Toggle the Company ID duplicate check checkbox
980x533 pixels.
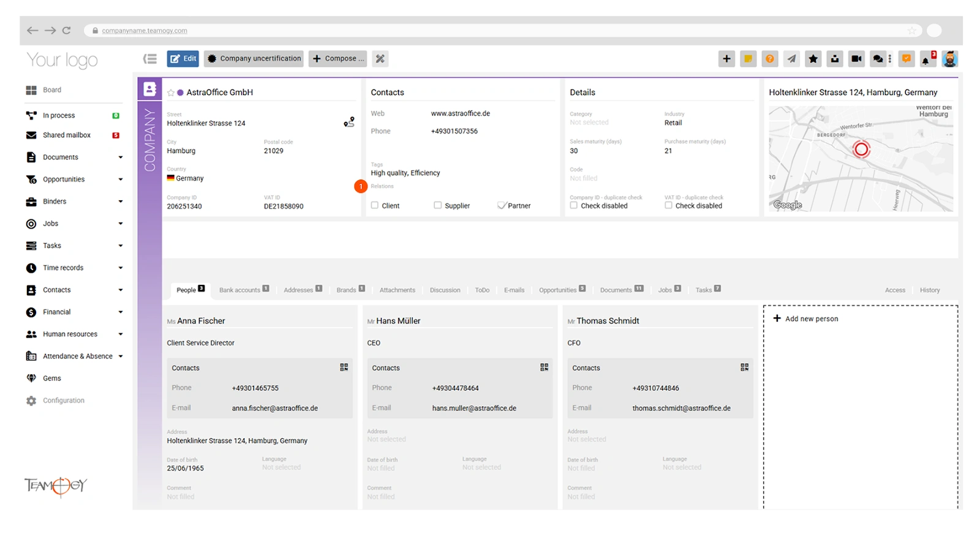(574, 205)
